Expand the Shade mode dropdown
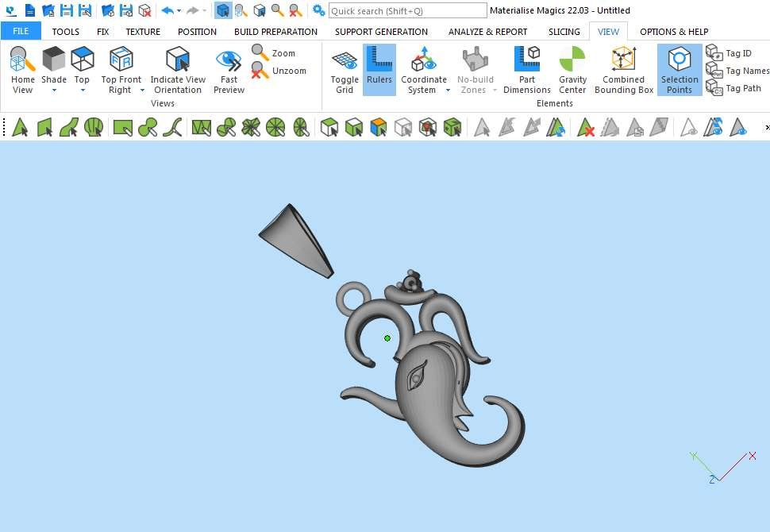Screen dimensions: 770x532 54,91
